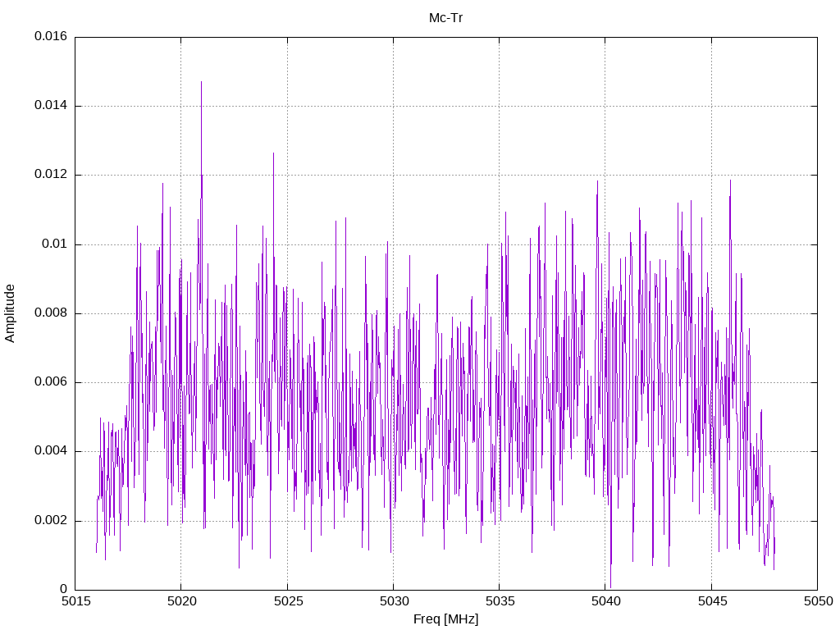Click the 0.002 y-axis tick label
The width and height of the screenshot is (840, 630).
(x=51, y=521)
